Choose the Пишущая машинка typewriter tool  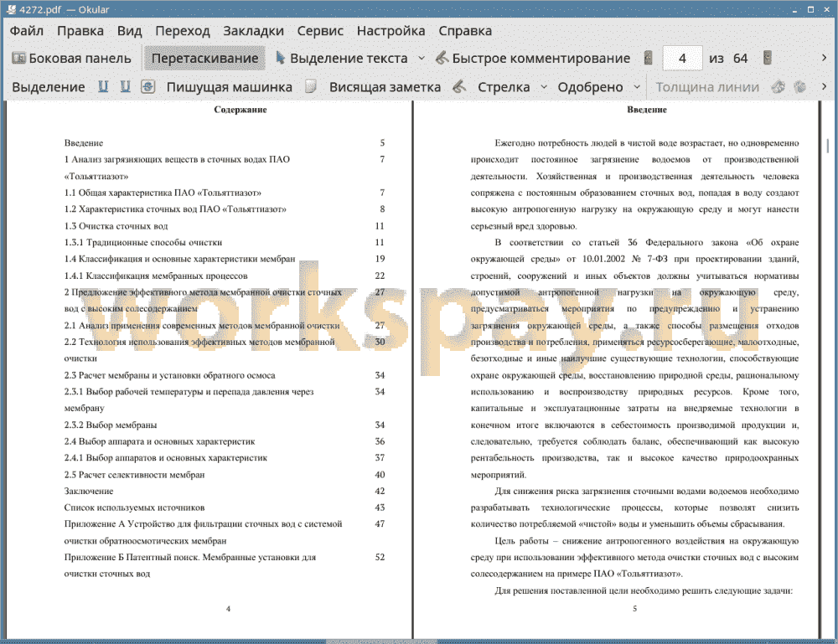tap(230, 87)
